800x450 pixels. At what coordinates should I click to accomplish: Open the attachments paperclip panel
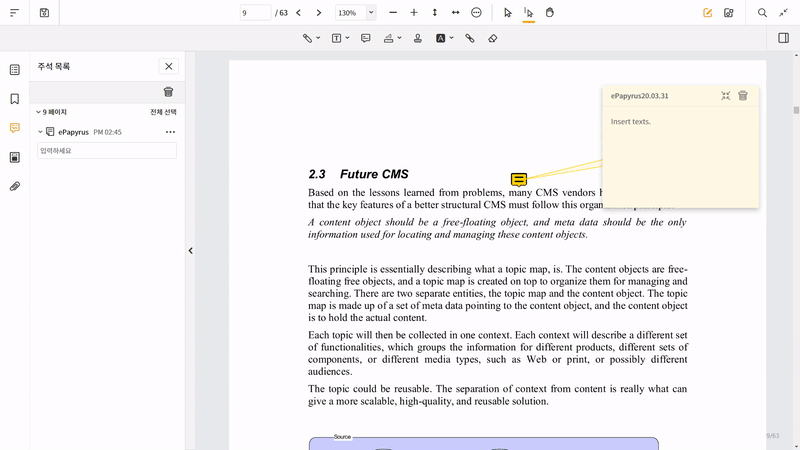coord(14,186)
